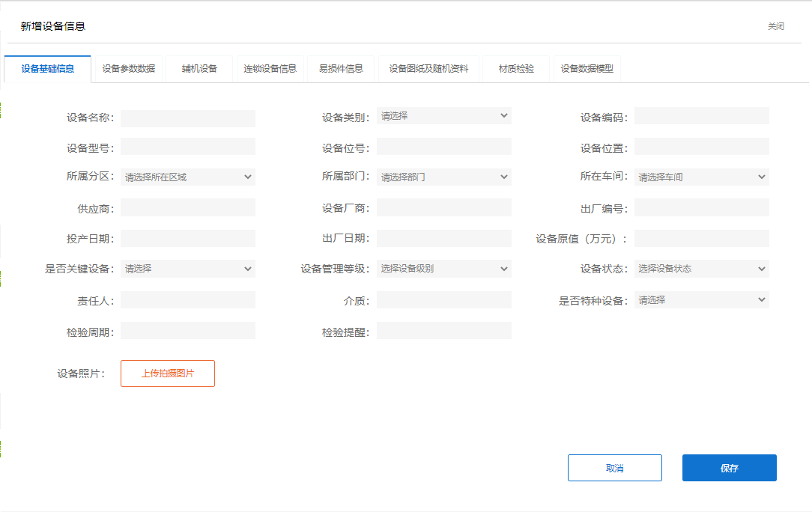The image size is (812, 512).
Task: Click the 关闭 link at top right
Action: click(775, 26)
